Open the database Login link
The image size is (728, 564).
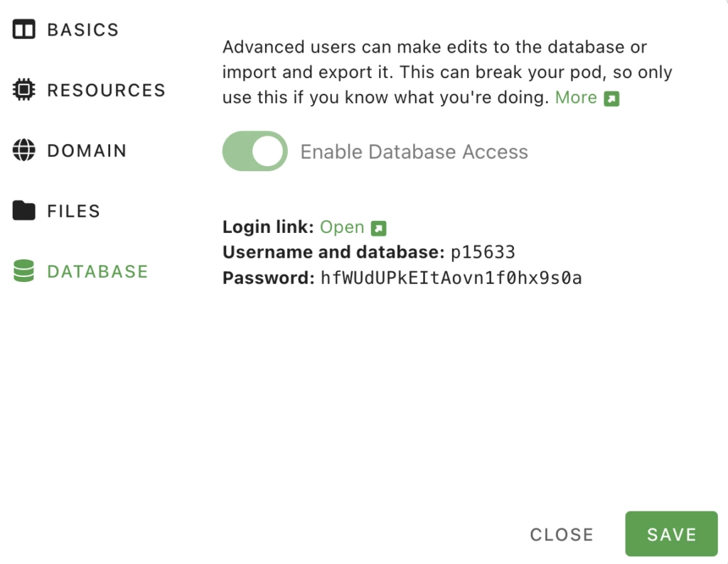(x=342, y=227)
